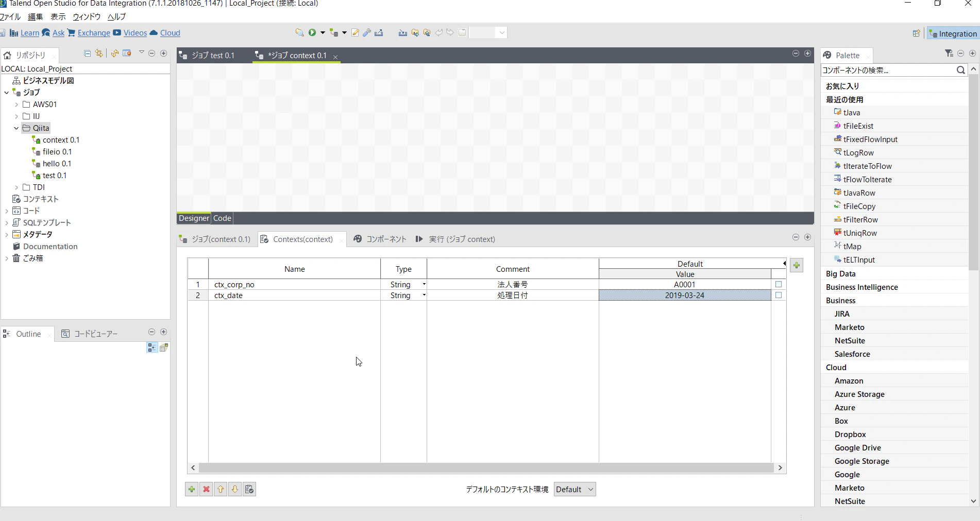Open the Type dropdown for ctx_corp_no
This screenshot has width=980, height=521.
point(424,284)
